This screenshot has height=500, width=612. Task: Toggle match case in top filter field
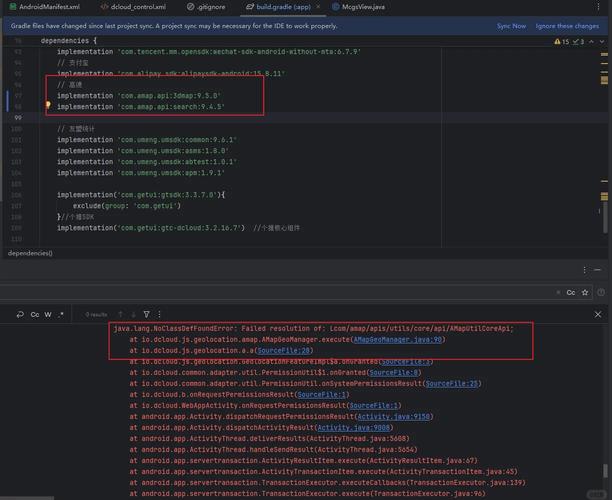[x=571, y=292]
